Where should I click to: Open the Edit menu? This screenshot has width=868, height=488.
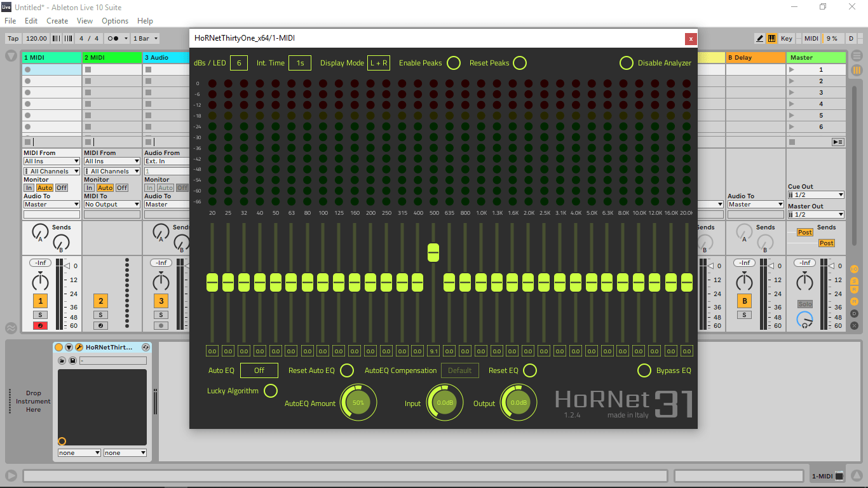(31, 21)
